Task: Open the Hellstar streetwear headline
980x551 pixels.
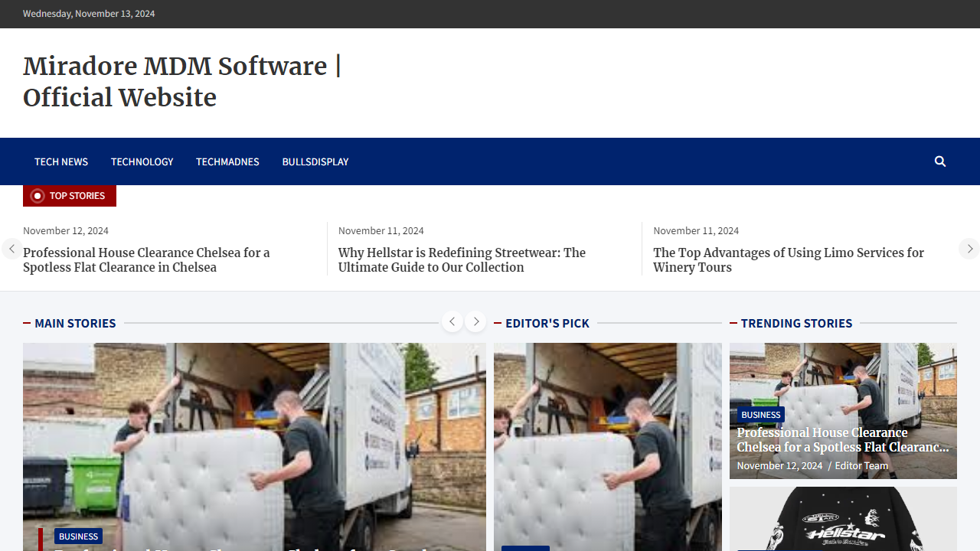Action: pyautogui.click(x=462, y=260)
